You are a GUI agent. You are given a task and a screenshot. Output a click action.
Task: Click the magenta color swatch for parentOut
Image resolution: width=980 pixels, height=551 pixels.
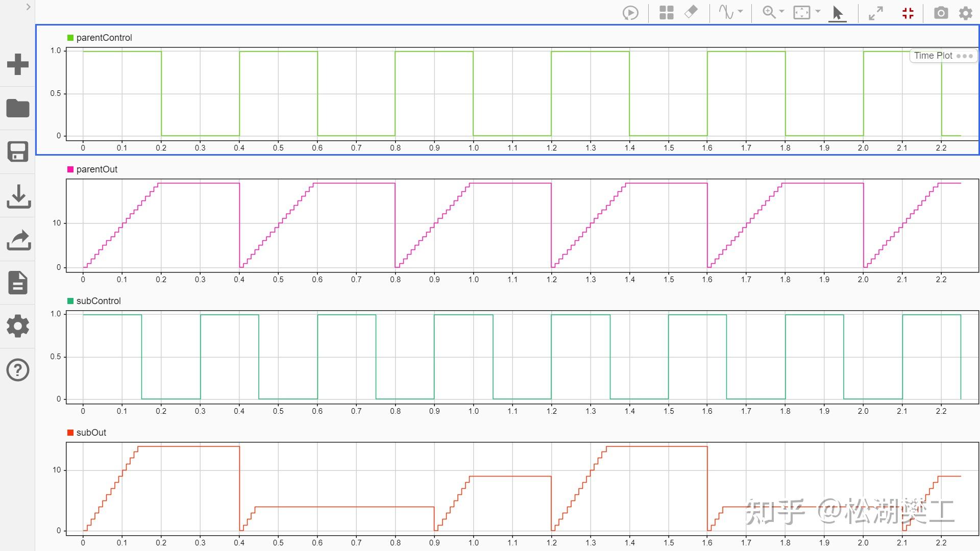click(70, 169)
